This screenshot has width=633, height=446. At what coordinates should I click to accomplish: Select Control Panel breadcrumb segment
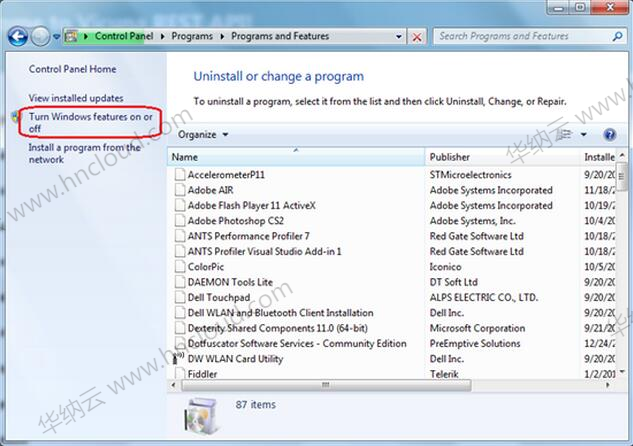(x=124, y=36)
